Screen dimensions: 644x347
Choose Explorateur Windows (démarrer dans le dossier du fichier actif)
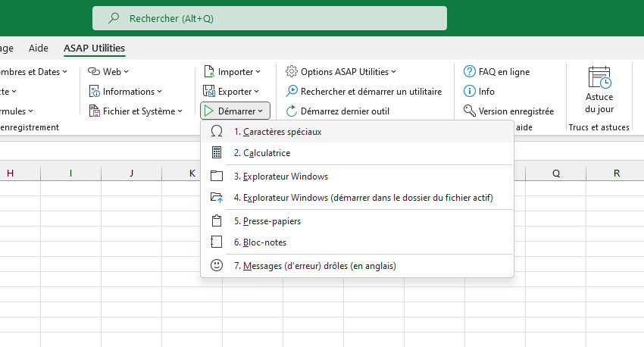[x=357, y=198]
